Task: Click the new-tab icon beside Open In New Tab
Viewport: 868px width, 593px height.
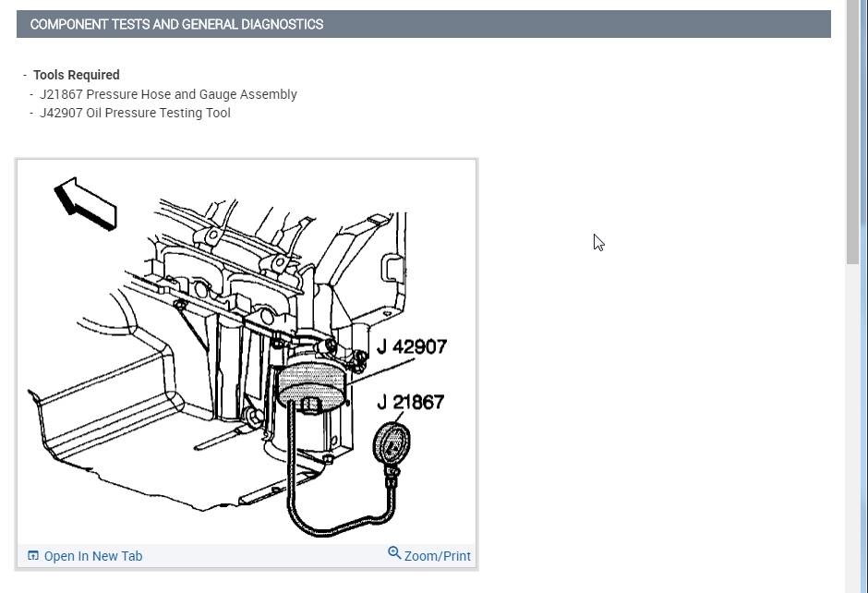Action: point(33,555)
